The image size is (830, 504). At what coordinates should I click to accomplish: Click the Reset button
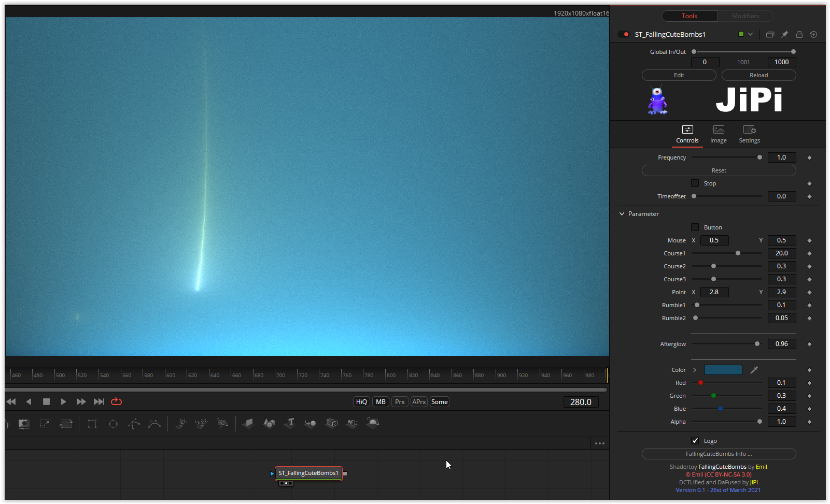[x=719, y=170]
